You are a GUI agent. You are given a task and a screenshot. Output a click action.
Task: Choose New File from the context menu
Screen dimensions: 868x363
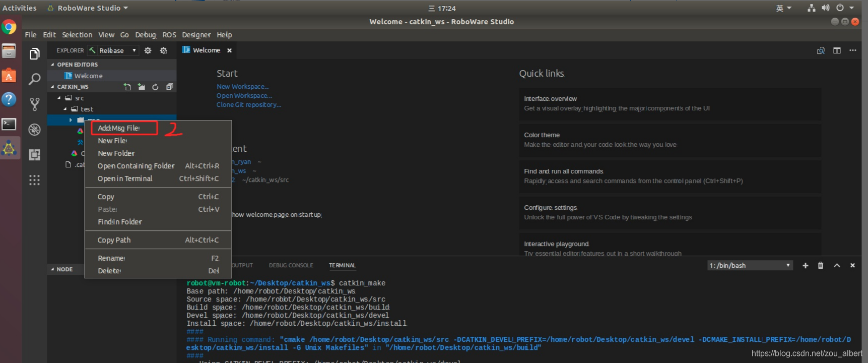coord(158,141)
